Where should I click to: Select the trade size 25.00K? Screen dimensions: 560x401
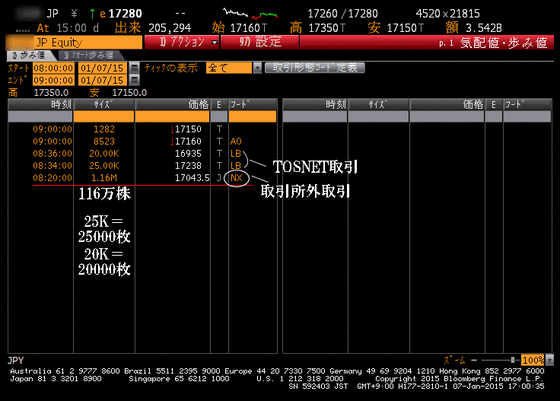point(104,165)
